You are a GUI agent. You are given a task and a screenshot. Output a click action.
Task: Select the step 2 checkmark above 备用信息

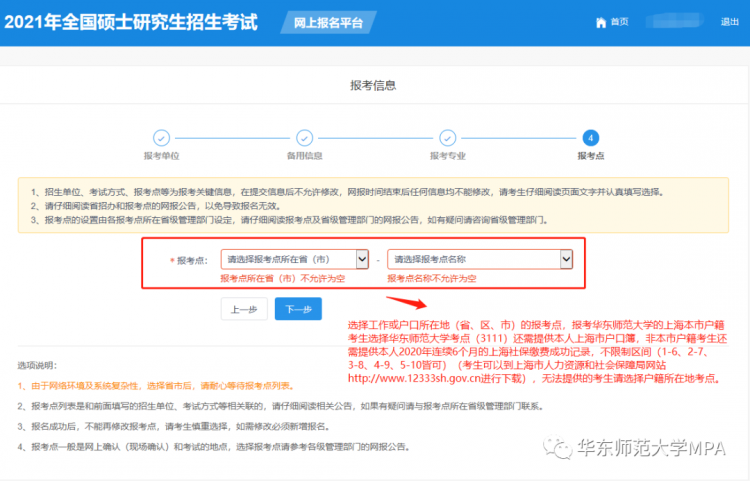pyautogui.click(x=304, y=138)
